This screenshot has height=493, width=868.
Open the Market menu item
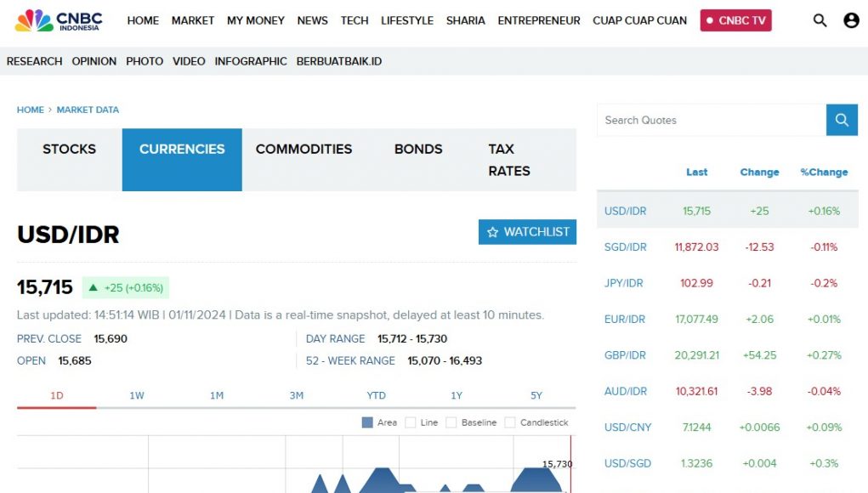(x=193, y=20)
